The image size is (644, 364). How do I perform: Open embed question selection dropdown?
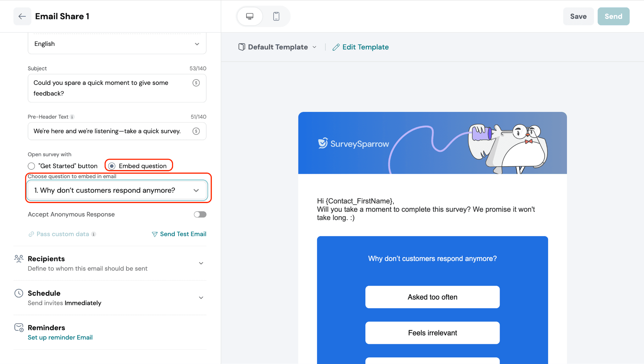[x=117, y=190]
